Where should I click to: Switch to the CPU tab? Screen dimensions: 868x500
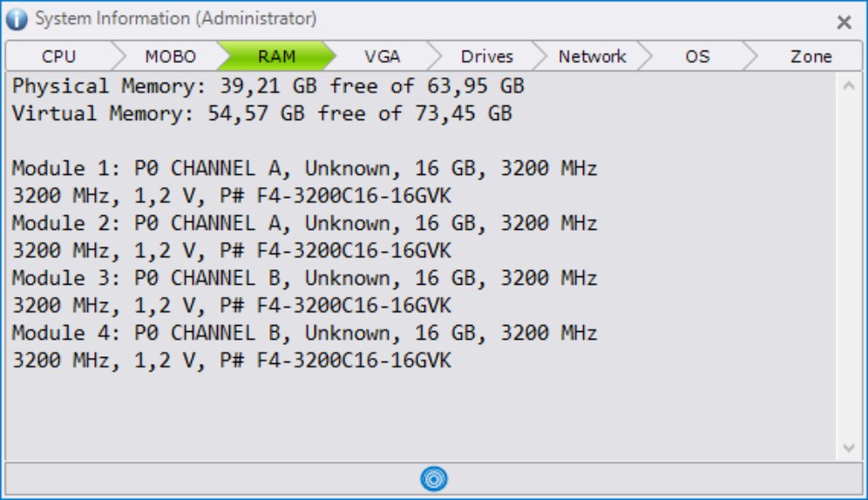click(x=58, y=57)
